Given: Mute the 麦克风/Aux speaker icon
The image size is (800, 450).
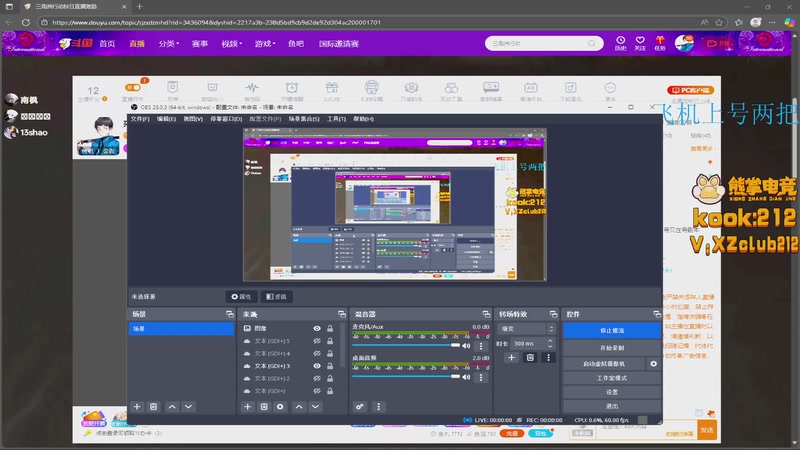Looking at the screenshot, I should coord(466,346).
